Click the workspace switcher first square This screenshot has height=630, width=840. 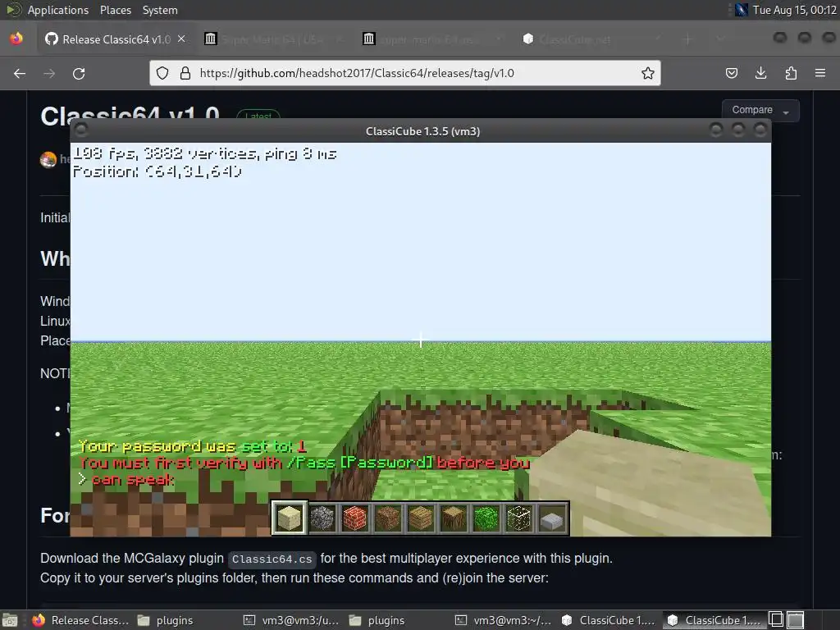tap(776, 620)
